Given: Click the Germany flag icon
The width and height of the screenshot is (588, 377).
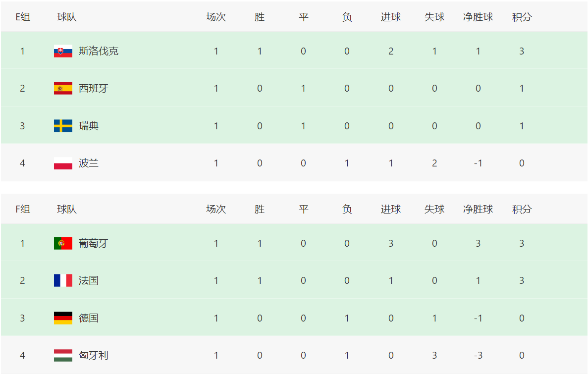Looking at the screenshot, I should tap(63, 318).
